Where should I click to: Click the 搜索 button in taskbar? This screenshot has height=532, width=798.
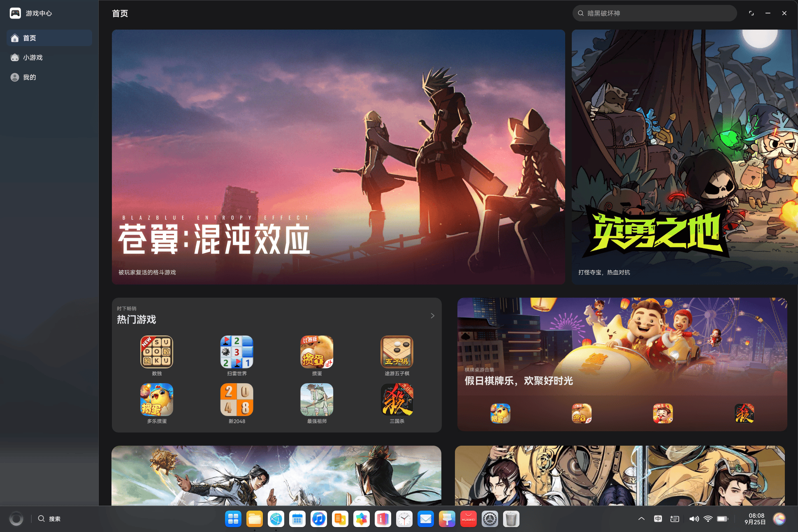coord(49,519)
